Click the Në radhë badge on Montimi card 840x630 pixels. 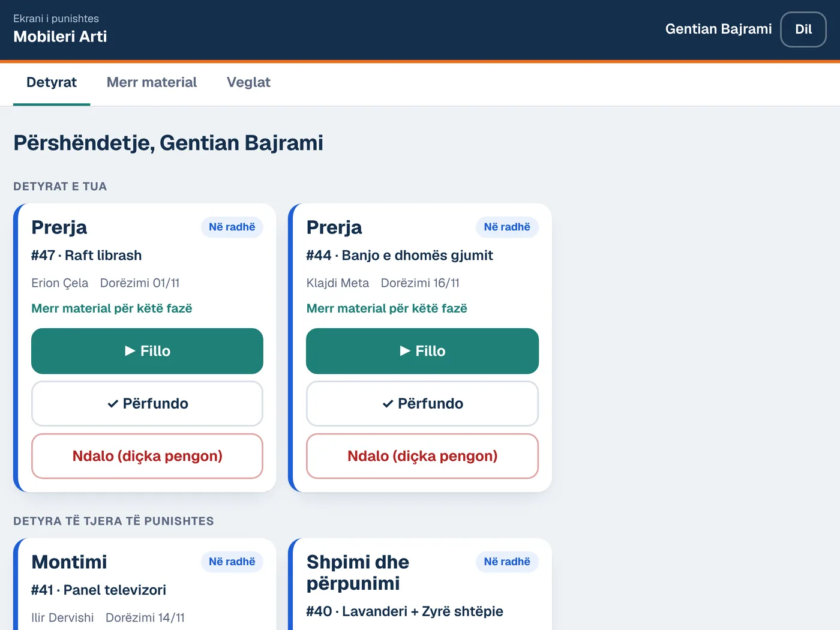coord(232,562)
